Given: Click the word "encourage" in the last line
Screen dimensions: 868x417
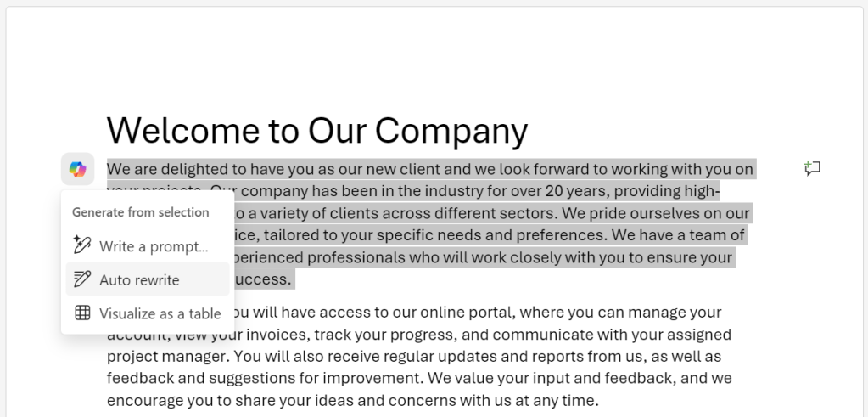Looking at the screenshot, I should click(x=146, y=400).
